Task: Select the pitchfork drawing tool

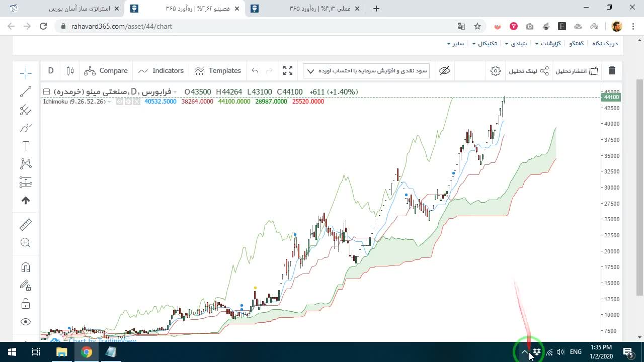Action: pos(26,110)
